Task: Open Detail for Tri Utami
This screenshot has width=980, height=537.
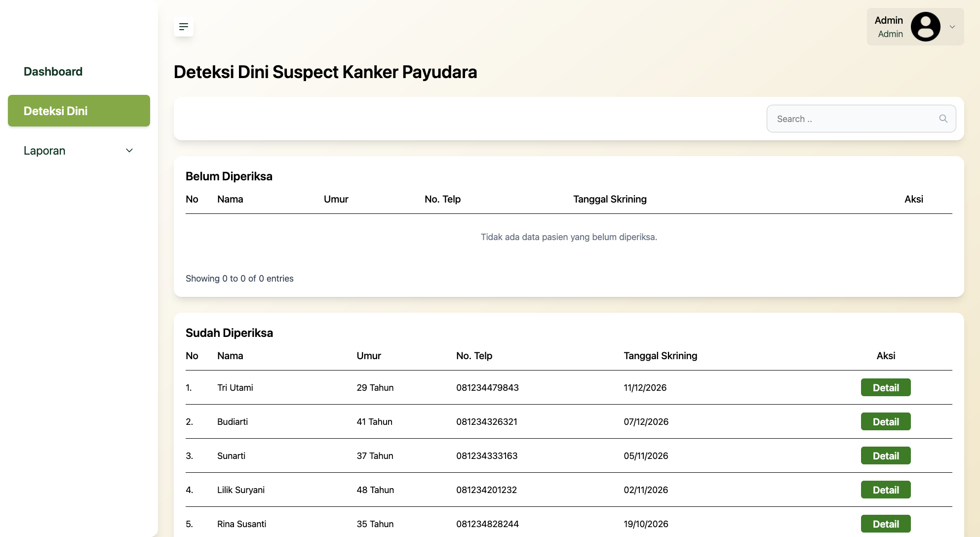Action: coord(886,387)
